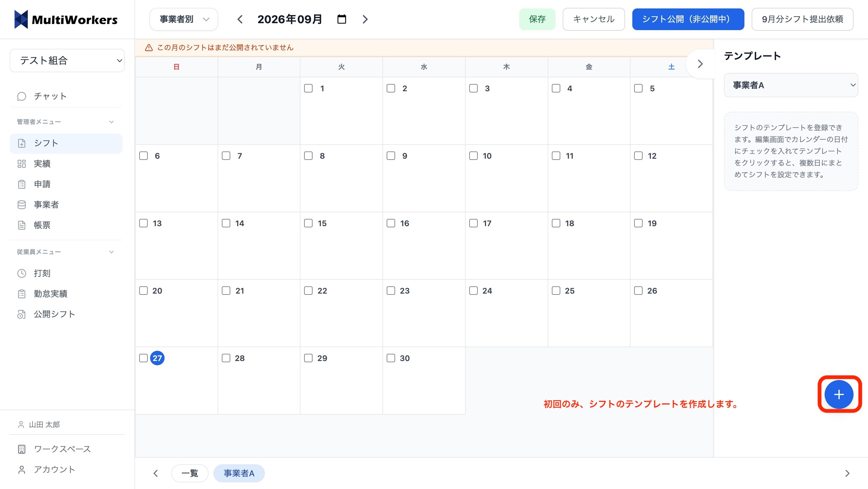The image size is (868, 489).
Task: Go to next month arrow
Action: coord(365,19)
